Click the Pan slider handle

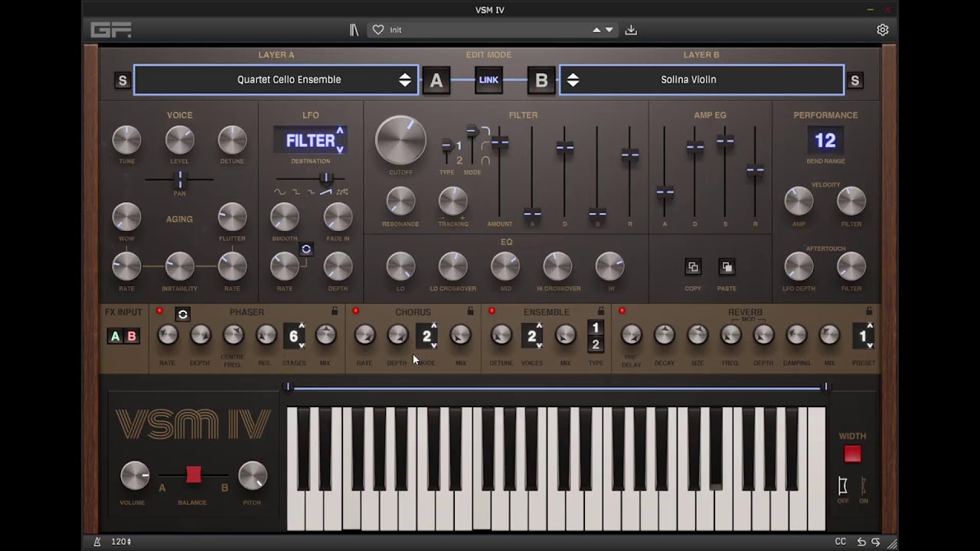pyautogui.click(x=180, y=180)
